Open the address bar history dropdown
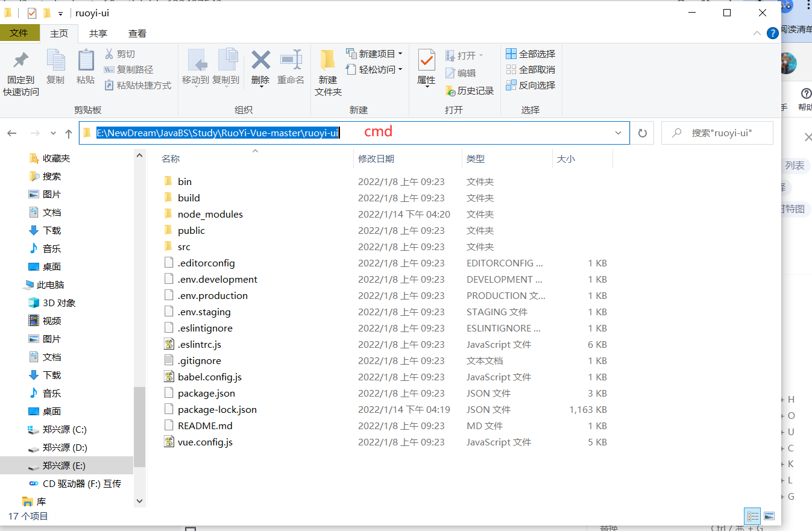Image resolution: width=812 pixels, height=531 pixels. tap(617, 133)
